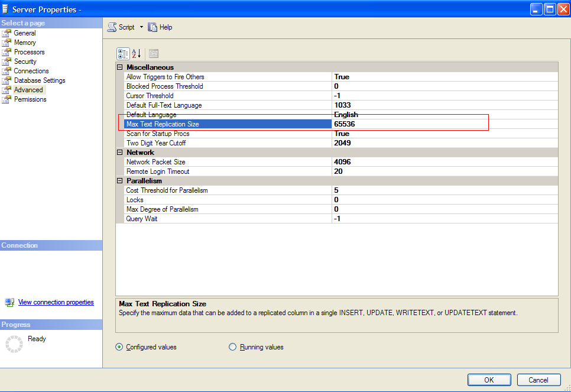
Task: Collapse the Miscellaneous category
Action: click(x=120, y=67)
